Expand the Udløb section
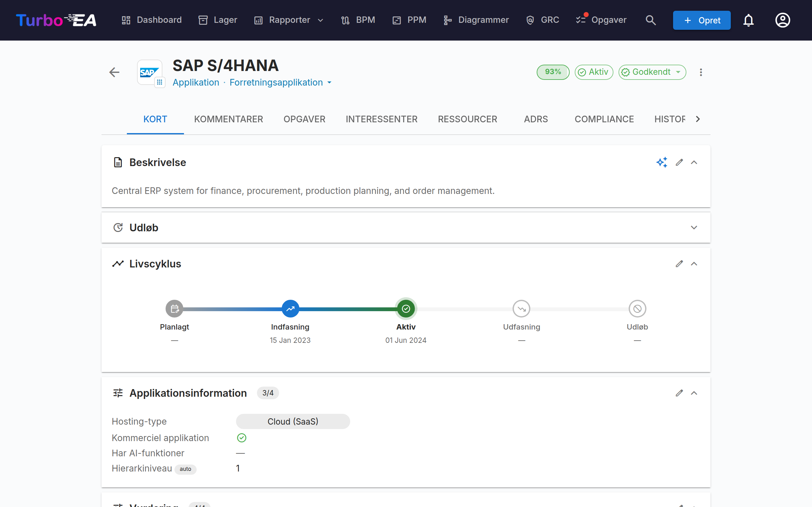 (x=694, y=228)
